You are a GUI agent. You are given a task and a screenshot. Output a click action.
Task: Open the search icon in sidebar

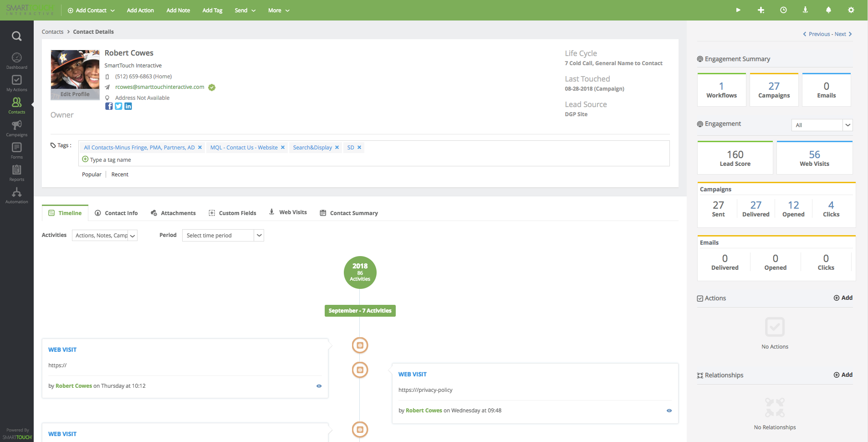[17, 36]
